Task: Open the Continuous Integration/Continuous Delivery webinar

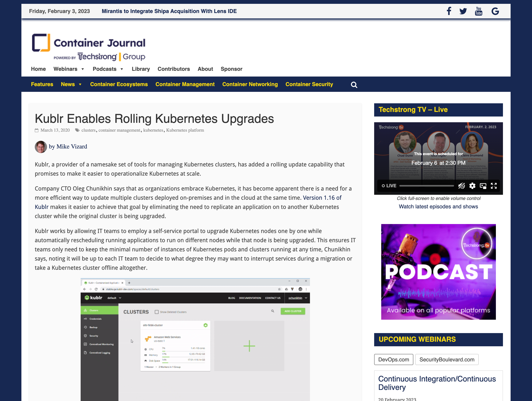Action: pyautogui.click(x=437, y=383)
